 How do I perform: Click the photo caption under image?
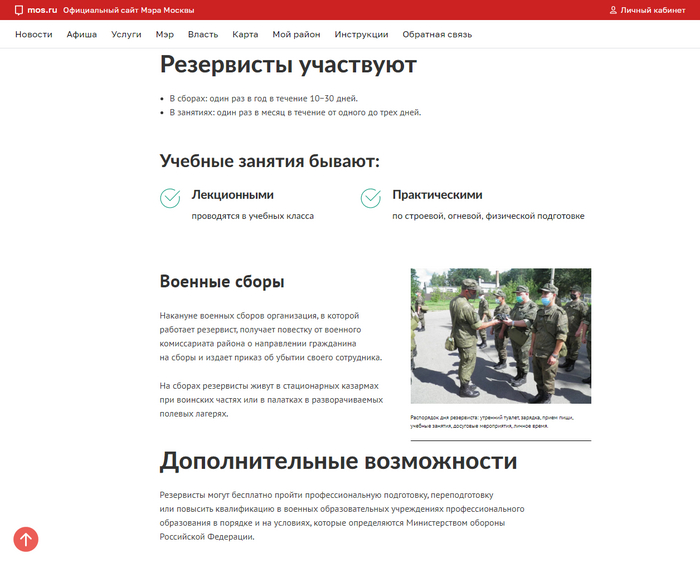click(498, 421)
